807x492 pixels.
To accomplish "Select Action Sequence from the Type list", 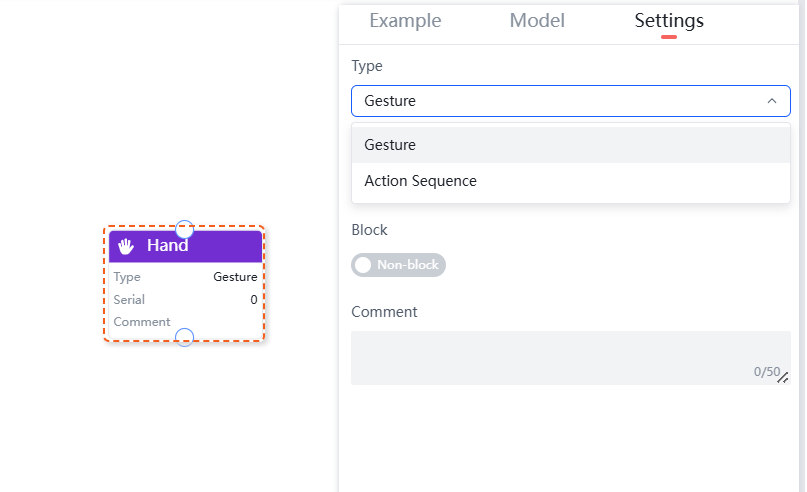I will (420, 181).
